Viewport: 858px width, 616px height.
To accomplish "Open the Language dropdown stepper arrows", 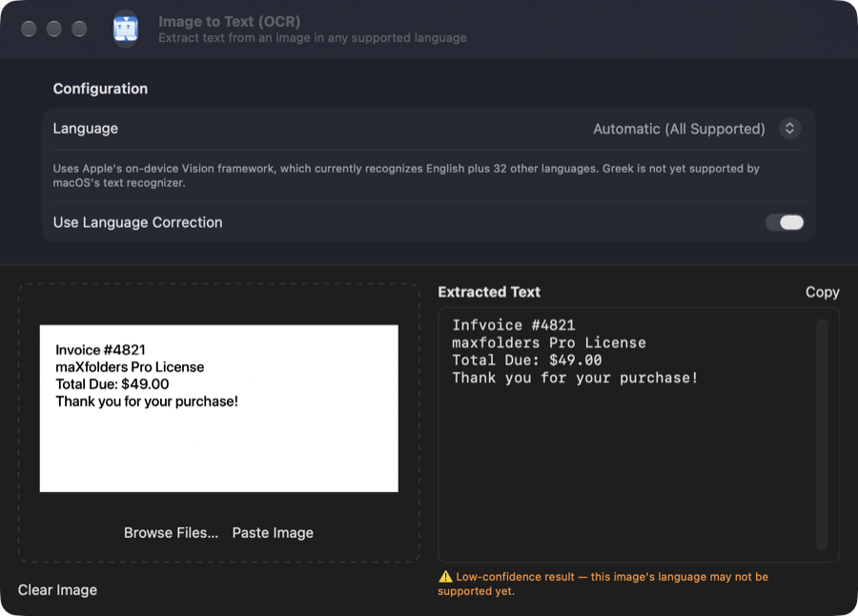I will [x=789, y=129].
